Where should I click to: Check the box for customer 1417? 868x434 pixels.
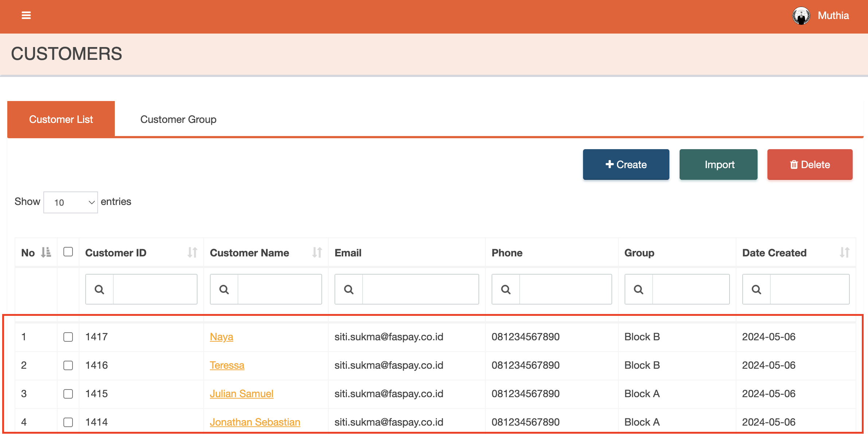(68, 337)
